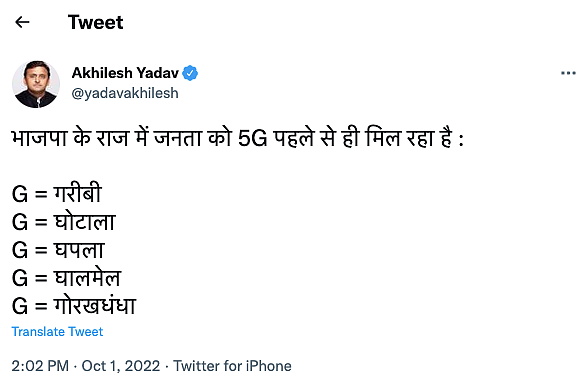Screen dimensions: 588x383
Task: Go back using the left arrow
Action: (x=22, y=22)
